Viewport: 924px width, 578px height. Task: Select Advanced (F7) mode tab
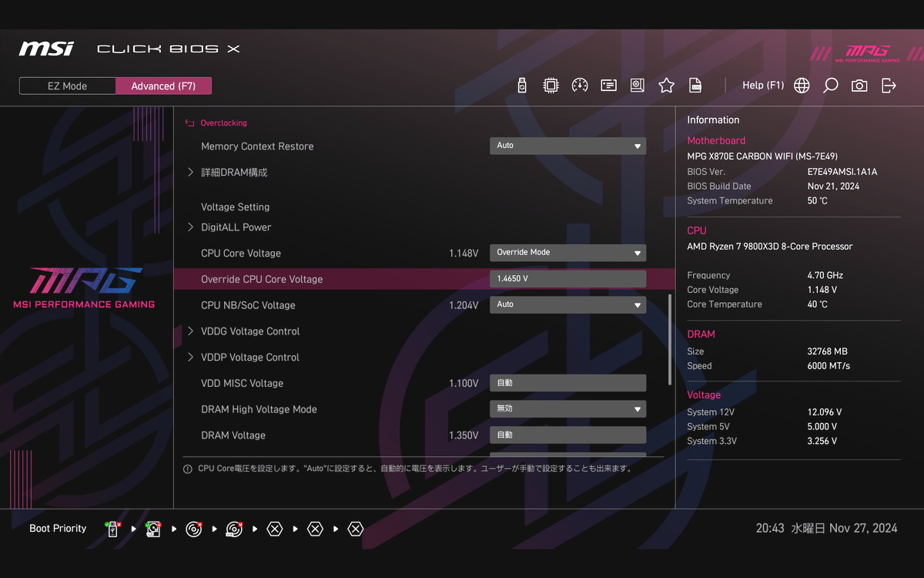click(163, 86)
